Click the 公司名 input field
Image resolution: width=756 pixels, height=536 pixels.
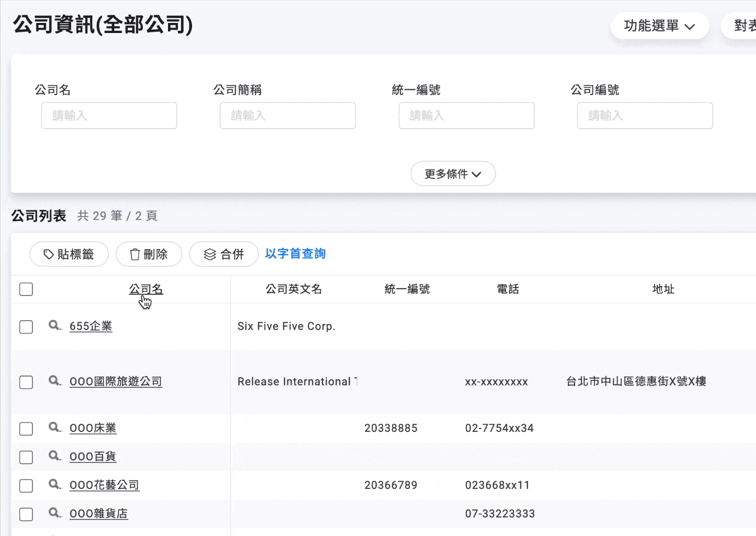109,115
